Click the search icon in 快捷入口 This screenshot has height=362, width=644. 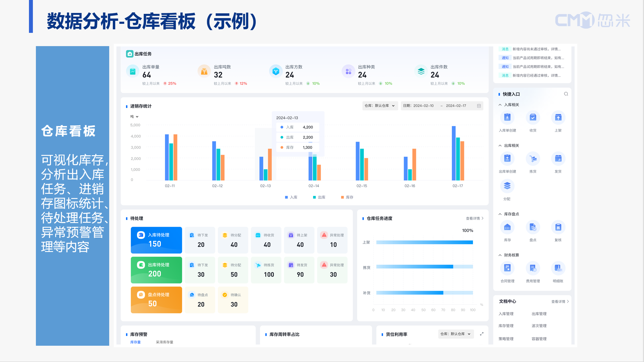566,94
